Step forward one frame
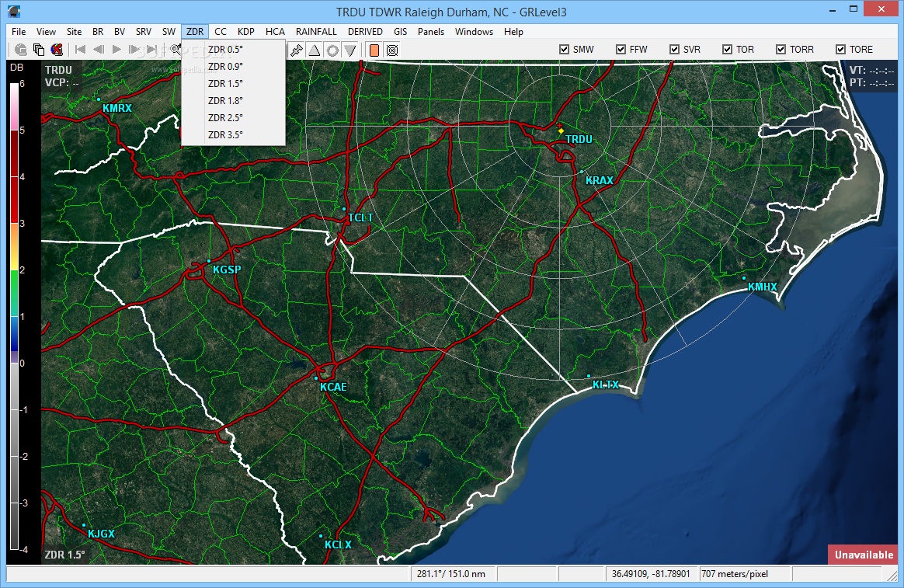 [x=134, y=50]
